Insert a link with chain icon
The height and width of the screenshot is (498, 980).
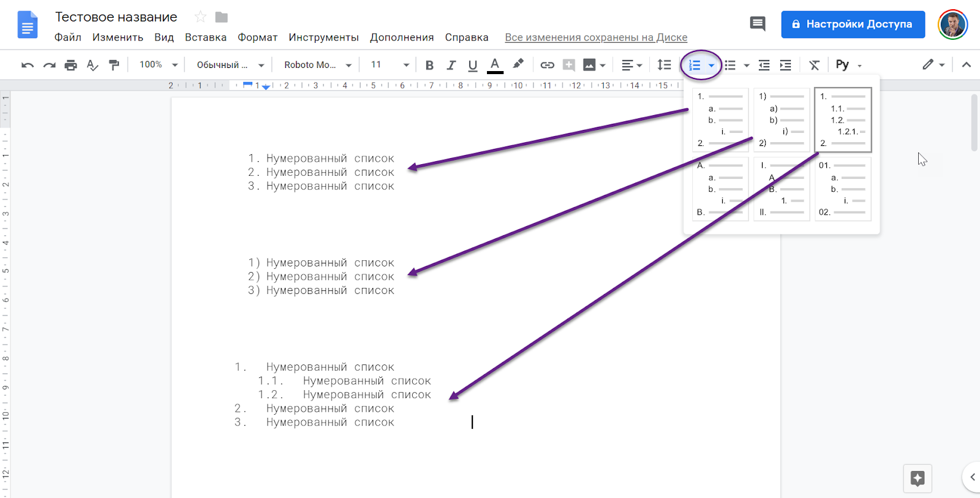(x=547, y=65)
